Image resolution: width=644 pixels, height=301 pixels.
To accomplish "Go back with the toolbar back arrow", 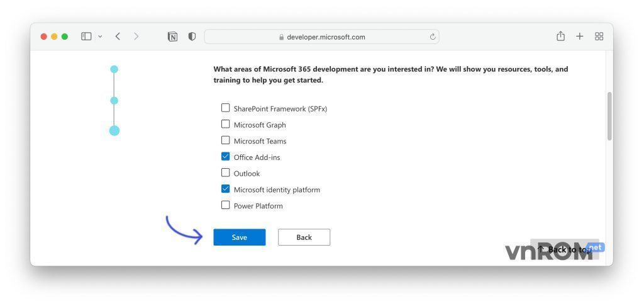I will [x=118, y=37].
